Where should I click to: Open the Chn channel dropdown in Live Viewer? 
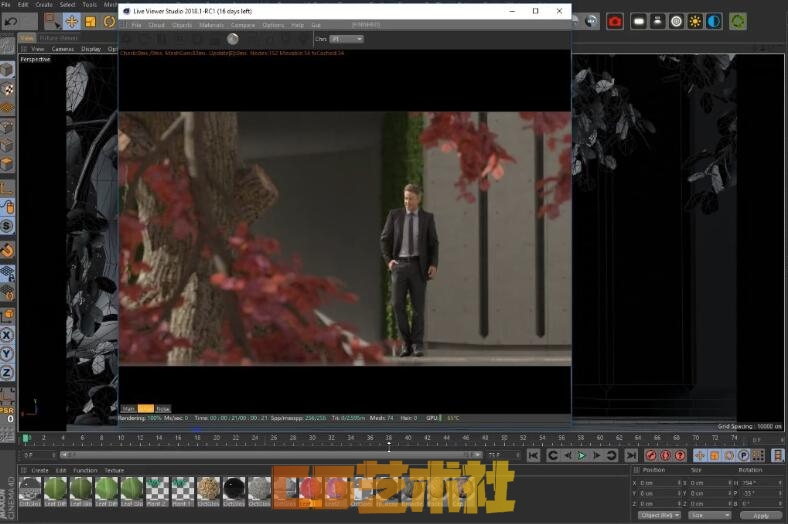(x=346, y=39)
